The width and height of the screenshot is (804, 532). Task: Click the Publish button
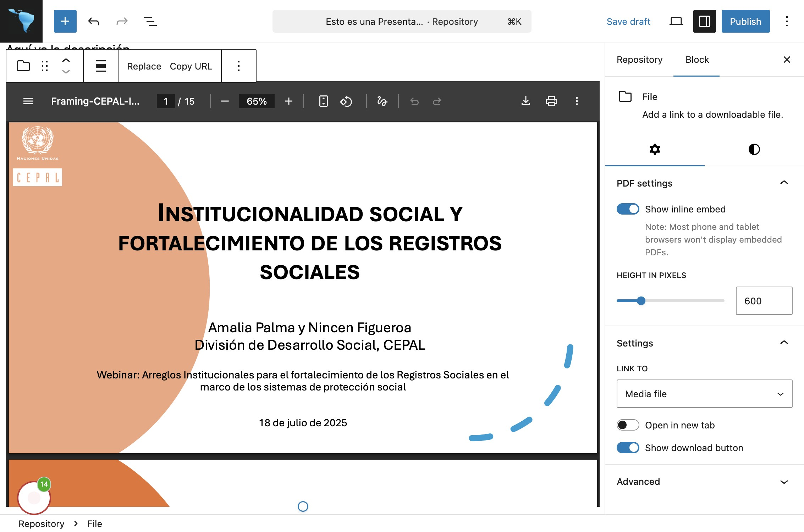[x=745, y=21]
